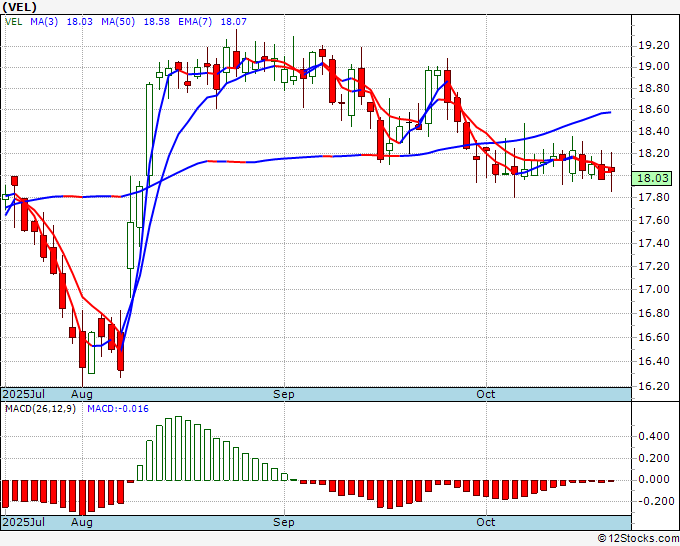Click the EMA(7) value 18.07

pyautogui.click(x=234, y=22)
